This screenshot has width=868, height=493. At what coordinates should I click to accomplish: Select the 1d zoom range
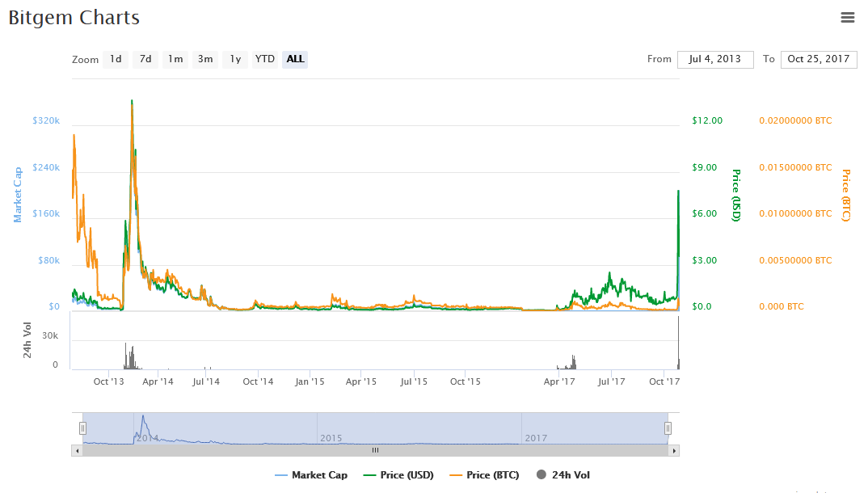[x=116, y=59]
